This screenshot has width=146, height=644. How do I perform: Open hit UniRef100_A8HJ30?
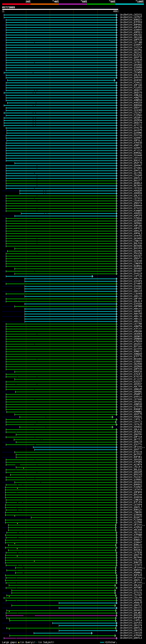(131, 279)
